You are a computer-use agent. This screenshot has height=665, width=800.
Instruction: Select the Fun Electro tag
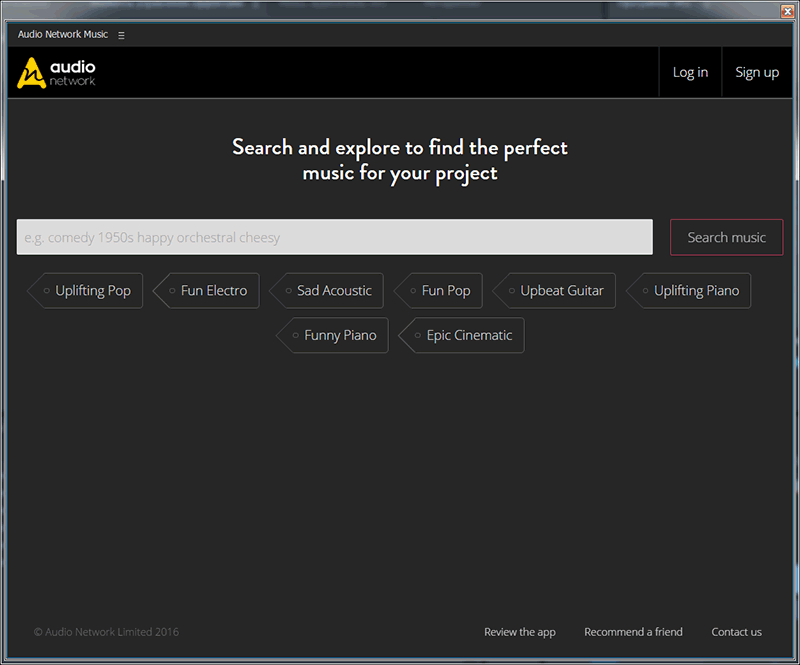(207, 290)
